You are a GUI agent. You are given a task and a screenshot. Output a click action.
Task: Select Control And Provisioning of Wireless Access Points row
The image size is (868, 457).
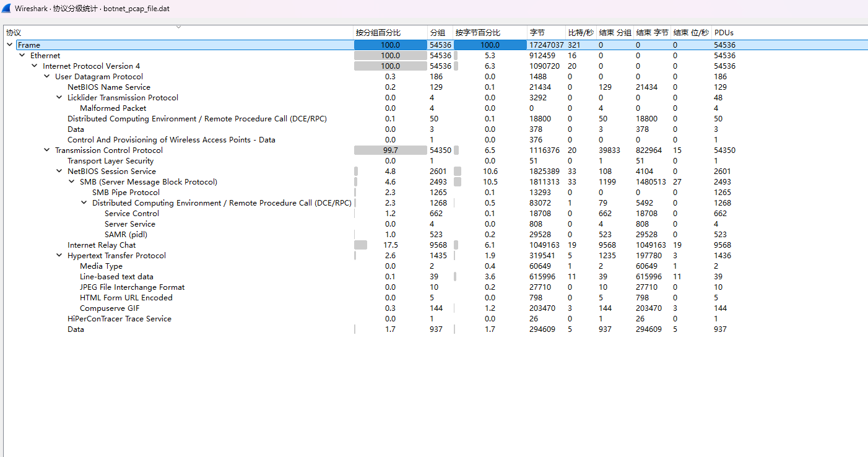tap(435, 140)
